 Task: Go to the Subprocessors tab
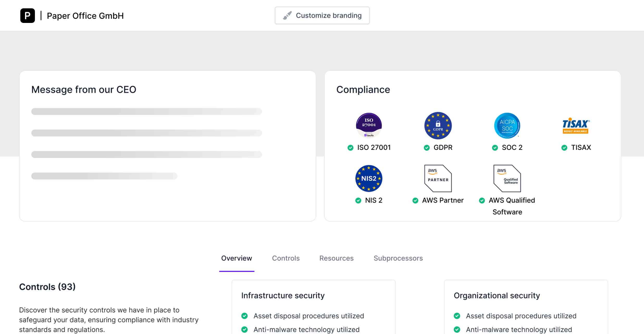pyautogui.click(x=398, y=258)
